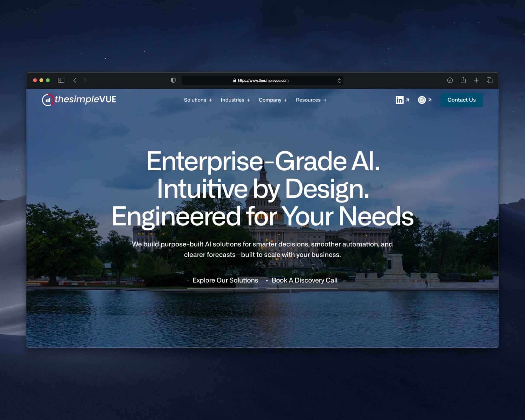Click Book A Discovery Call

pyautogui.click(x=304, y=280)
